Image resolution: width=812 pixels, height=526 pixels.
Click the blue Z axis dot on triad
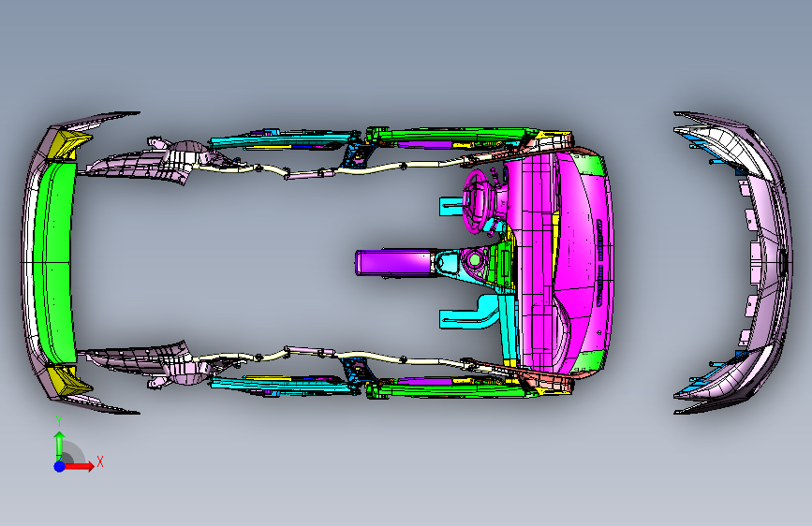[x=60, y=466]
